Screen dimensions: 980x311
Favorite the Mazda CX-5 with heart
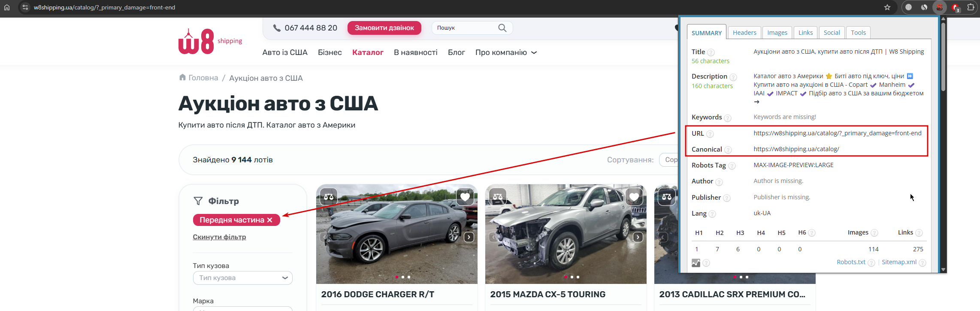point(634,197)
